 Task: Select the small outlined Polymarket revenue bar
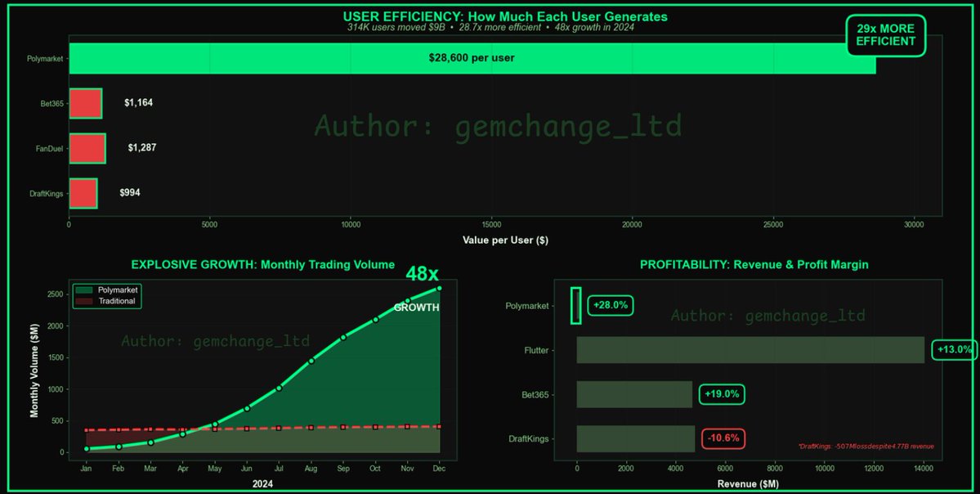click(x=575, y=305)
